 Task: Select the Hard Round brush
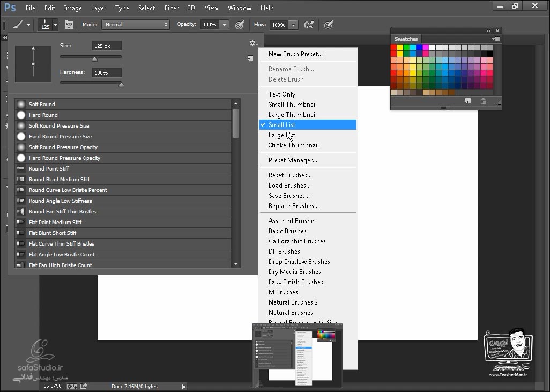(x=123, y=115)
